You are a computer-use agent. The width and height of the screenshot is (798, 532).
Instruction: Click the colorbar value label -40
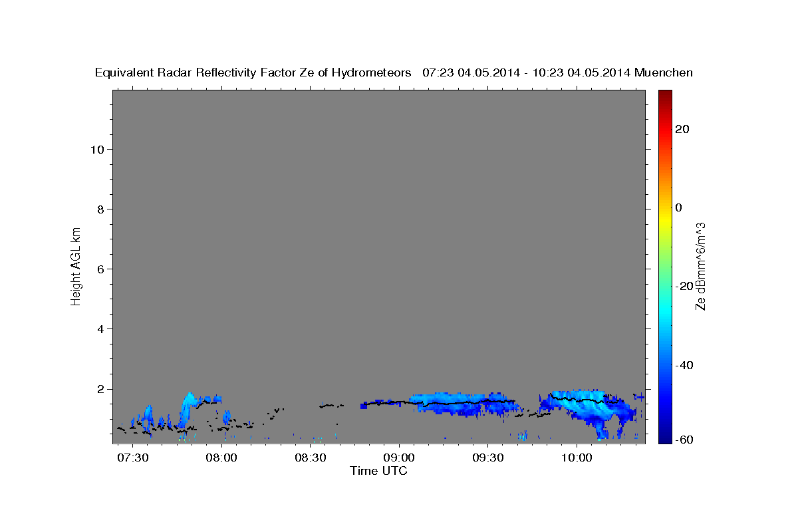pos(683,365)
